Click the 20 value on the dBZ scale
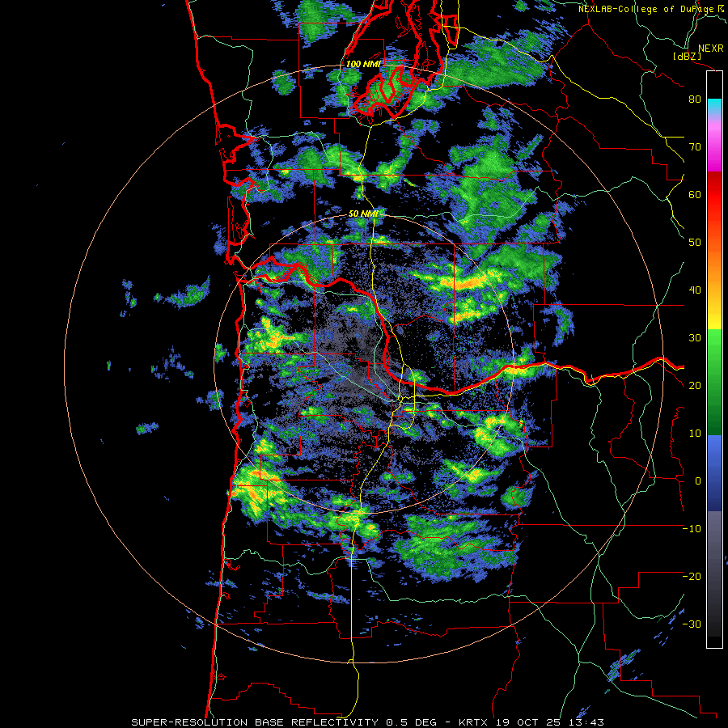Screen dimensions: 728x728 [x=695, y=386]
